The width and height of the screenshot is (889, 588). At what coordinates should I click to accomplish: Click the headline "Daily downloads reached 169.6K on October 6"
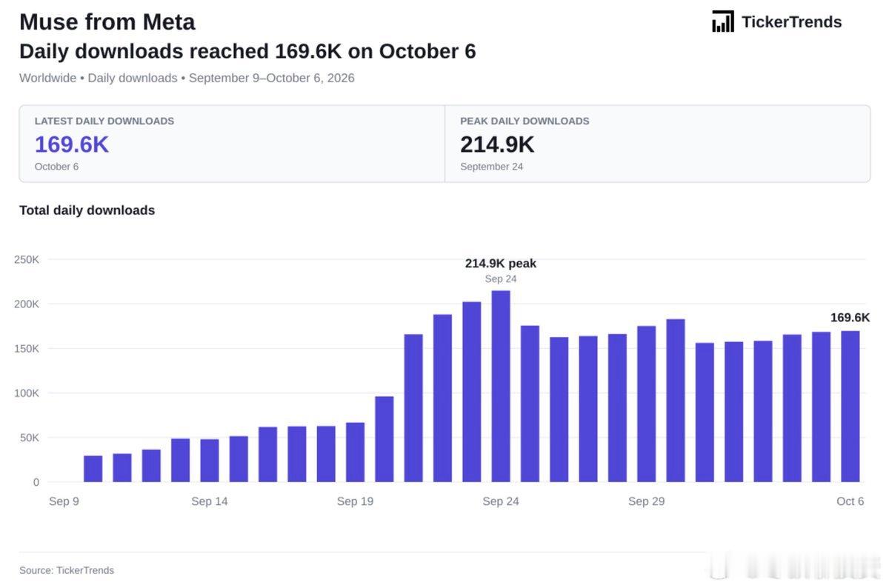(x=247, y=51)
